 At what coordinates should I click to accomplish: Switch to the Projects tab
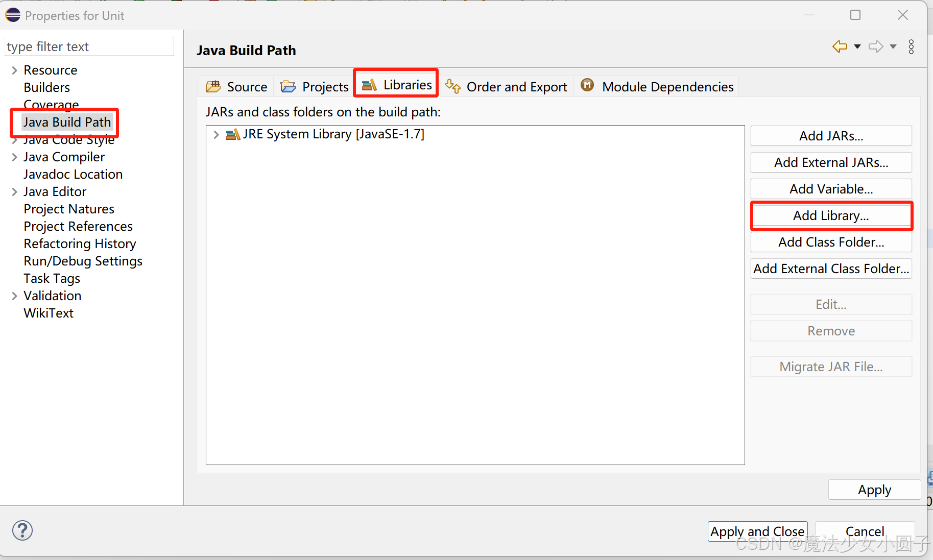[314, 86]
